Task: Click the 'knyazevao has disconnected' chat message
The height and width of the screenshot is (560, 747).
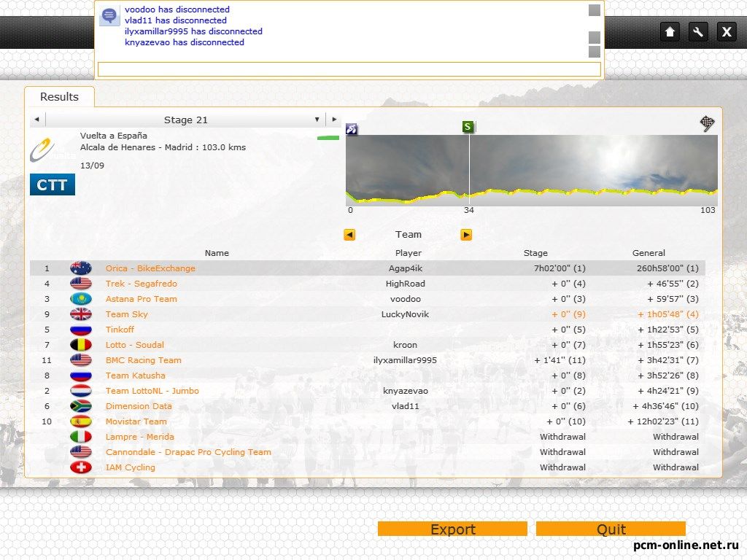Action: [x=185, y=42]
